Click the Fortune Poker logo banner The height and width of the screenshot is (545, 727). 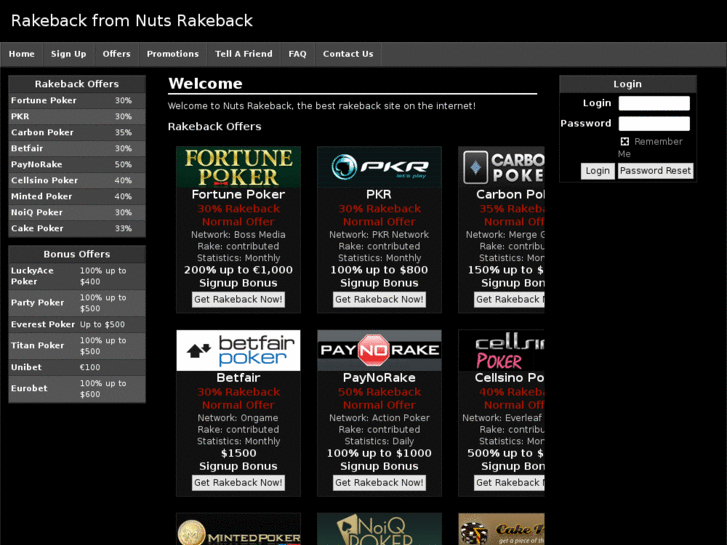click(238, 167)
